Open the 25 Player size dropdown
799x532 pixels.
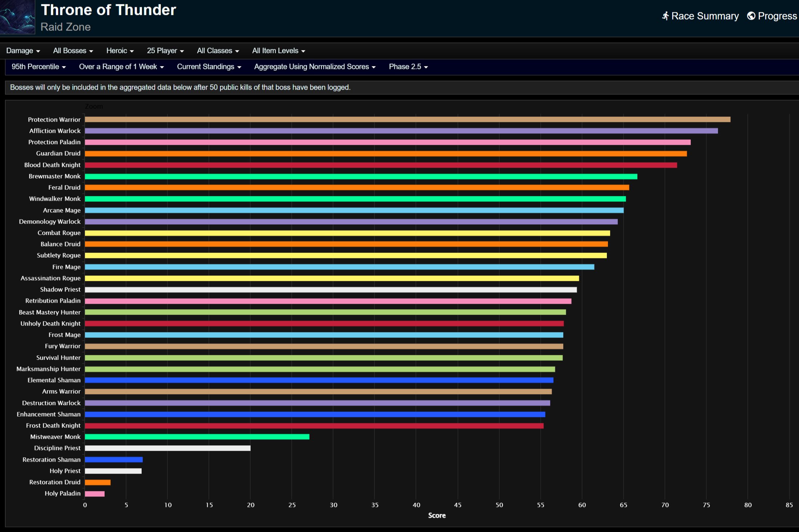(165, 51)
